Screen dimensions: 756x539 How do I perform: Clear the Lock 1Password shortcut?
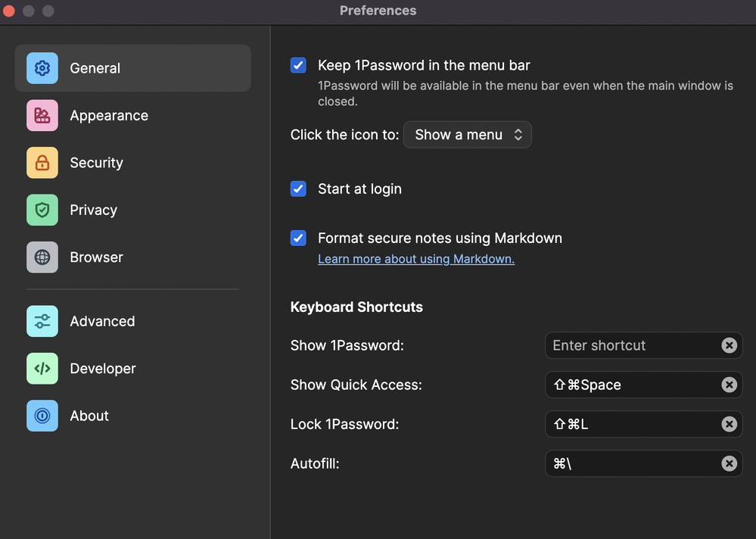click(729, 424)
